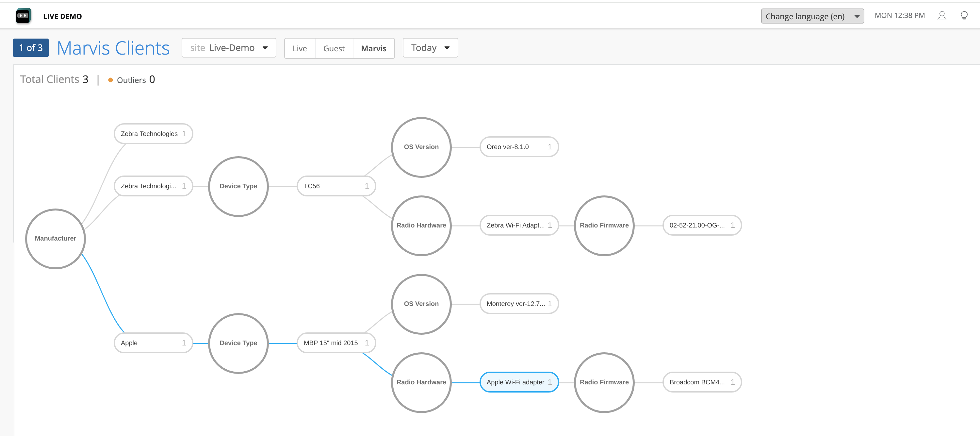The height and width of the screenshot is (436, 980).
Task: Click the lightbulb help icon
Action: click(964, 16)
